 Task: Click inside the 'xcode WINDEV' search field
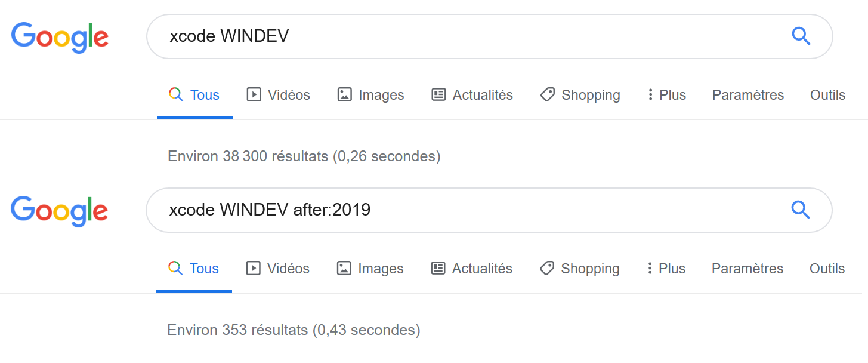tap(418, 36)
